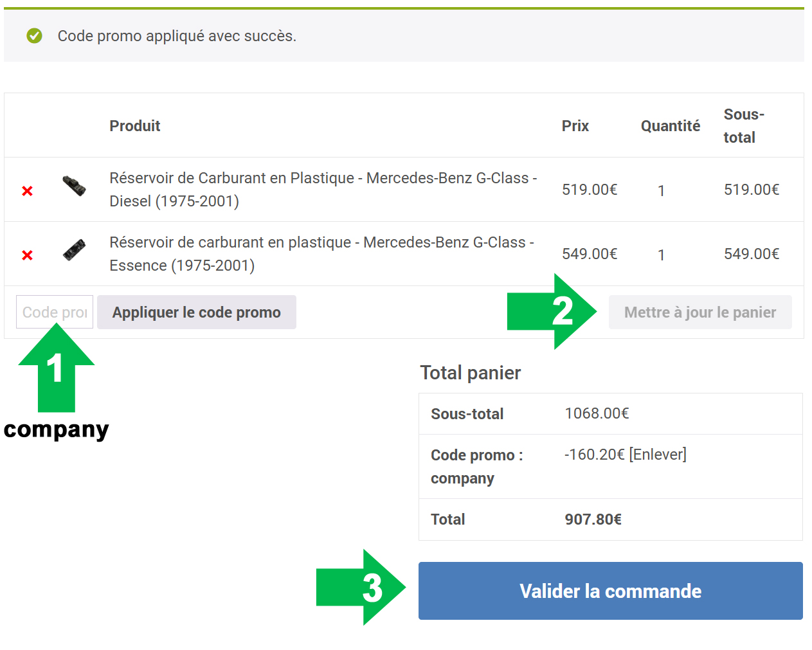Select the Diesel tank quantity value
Viewport: 812px width, 650px height.
[x=661, y=190]
